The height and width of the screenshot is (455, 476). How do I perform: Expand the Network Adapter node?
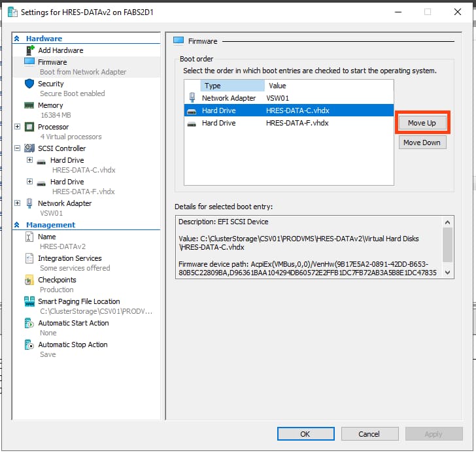[17, 203]
